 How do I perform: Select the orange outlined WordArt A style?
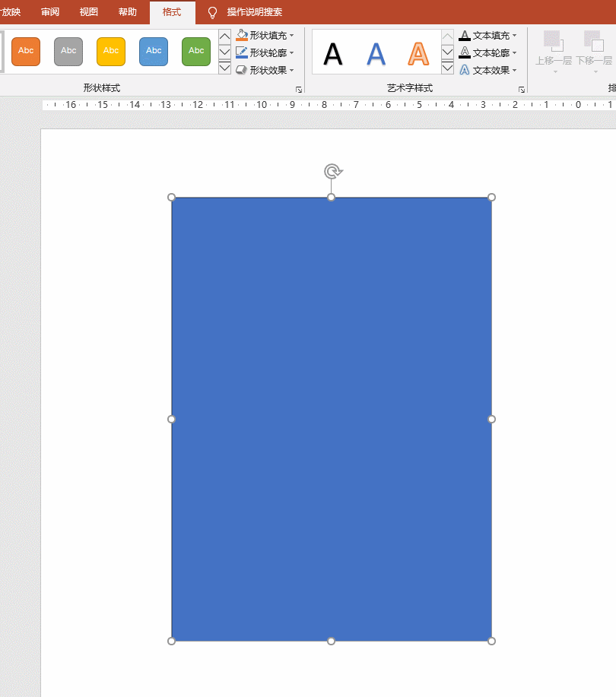pos(418,54)
